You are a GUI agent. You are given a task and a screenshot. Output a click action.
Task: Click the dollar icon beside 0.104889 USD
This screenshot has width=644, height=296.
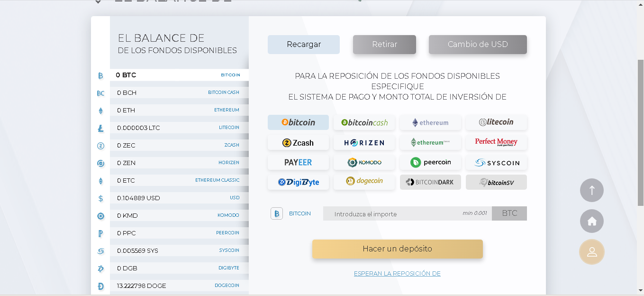[100, 198]
